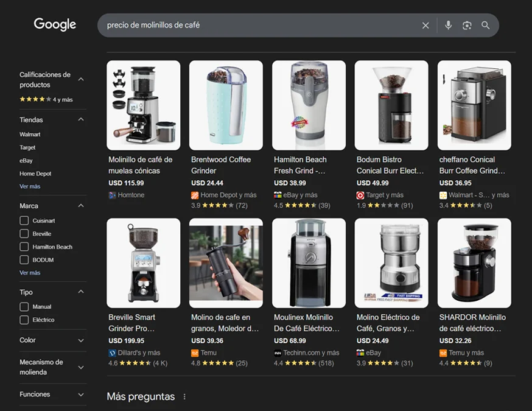Click the Google logo
532x411 pixels.
pos(55,24)
